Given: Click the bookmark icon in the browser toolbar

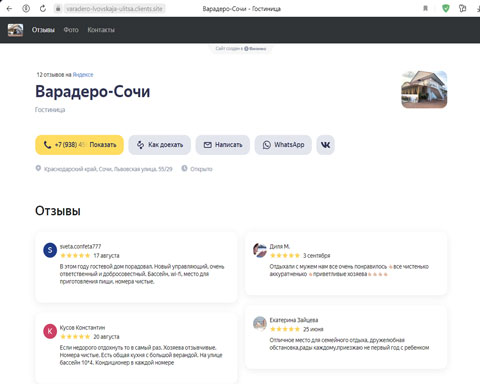Looking at the screenshot, I should tap(425, 9).
